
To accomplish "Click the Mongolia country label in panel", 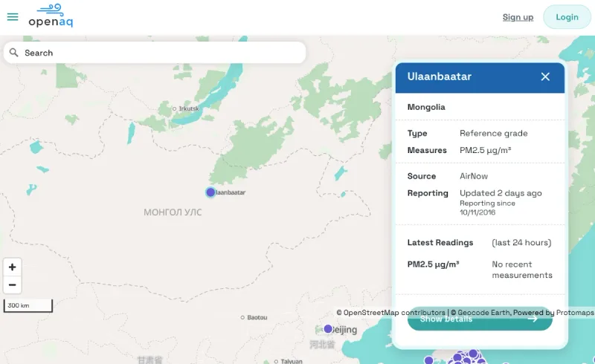I will click(x=426, y=107).
